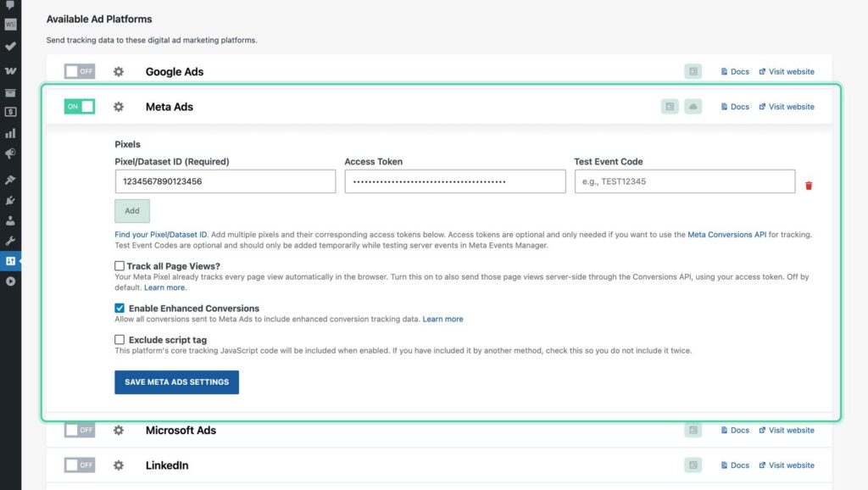The image size is (868, 490).
Task: Check the Exclude script tag checkbox
Action: pyautogui.click(x=119, y=339)
